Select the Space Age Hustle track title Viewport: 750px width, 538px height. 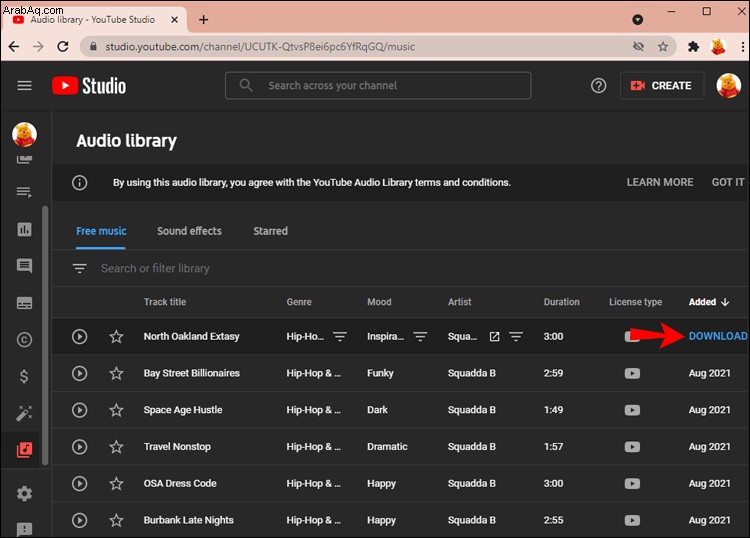(x=183, y=410)
